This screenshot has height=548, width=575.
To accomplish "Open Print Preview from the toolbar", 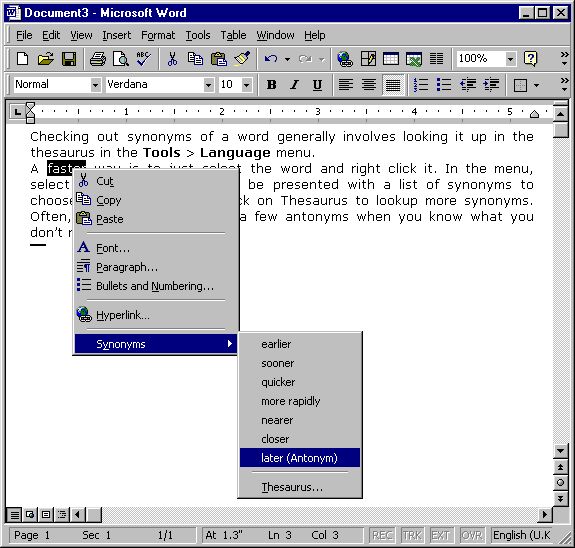I will click(121, 59).
